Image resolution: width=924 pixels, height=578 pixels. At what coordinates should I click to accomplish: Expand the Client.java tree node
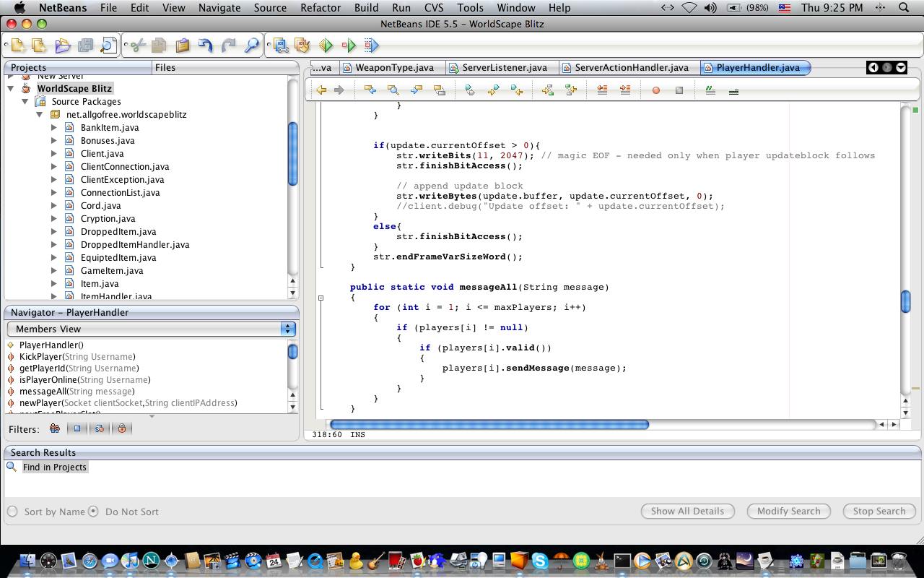[54, 153]
